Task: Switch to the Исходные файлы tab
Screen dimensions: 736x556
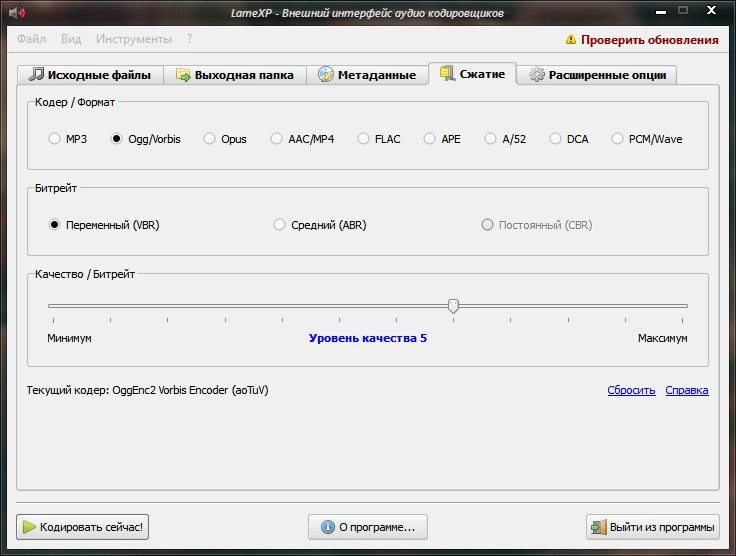Action: (91, 75)
